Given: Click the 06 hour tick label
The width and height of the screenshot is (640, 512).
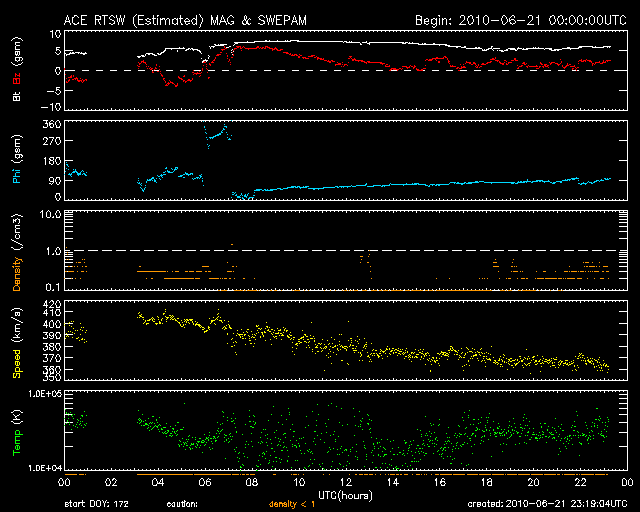Looking at the screenshot, I should [205, 482].
